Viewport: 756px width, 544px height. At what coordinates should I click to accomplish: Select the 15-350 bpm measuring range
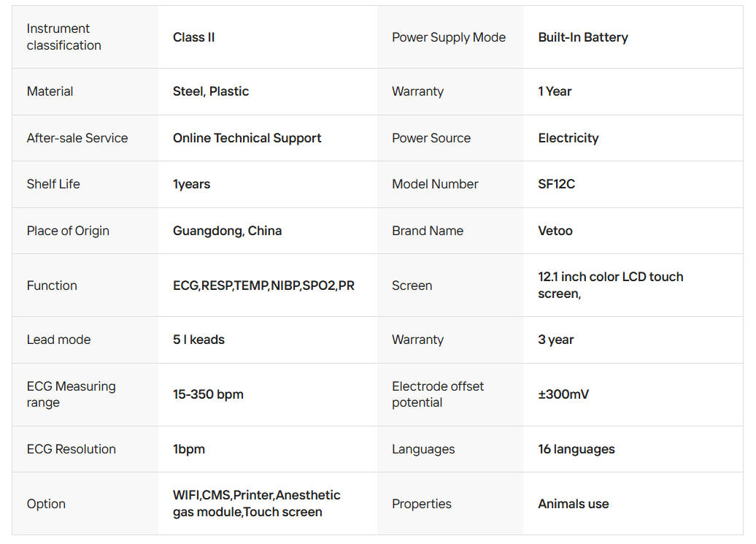[x=208, y=394]
